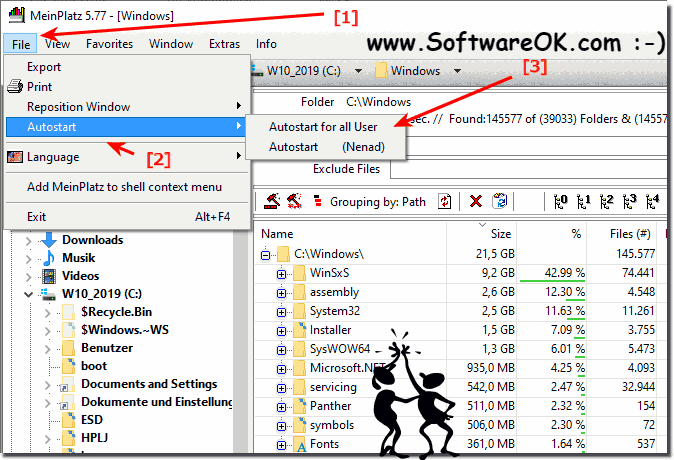Open the Extras menu

coord(224,44)
